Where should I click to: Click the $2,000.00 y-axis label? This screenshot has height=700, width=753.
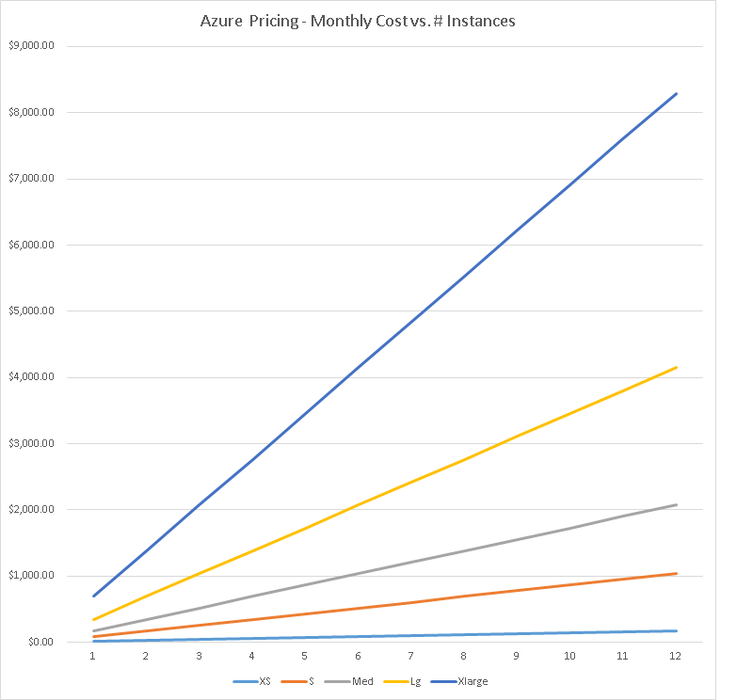click(x=31, y=510)
